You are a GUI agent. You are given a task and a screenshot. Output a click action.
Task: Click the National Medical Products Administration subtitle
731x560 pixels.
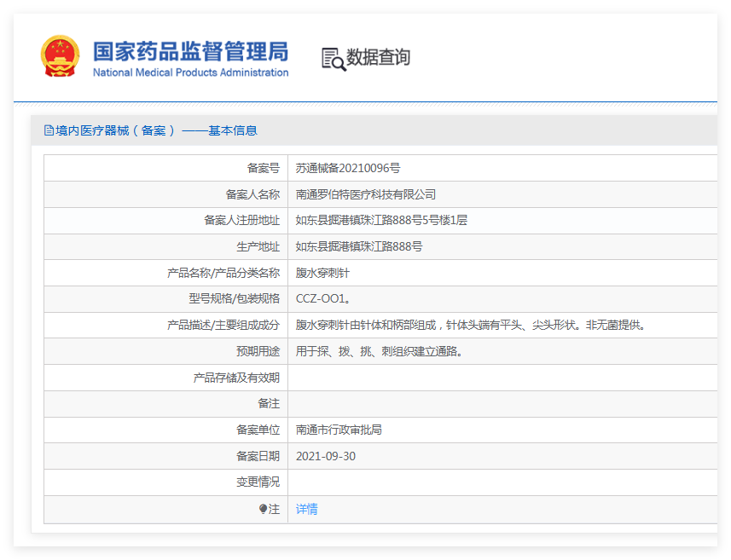pyautogui.click(x=190, y=72)
